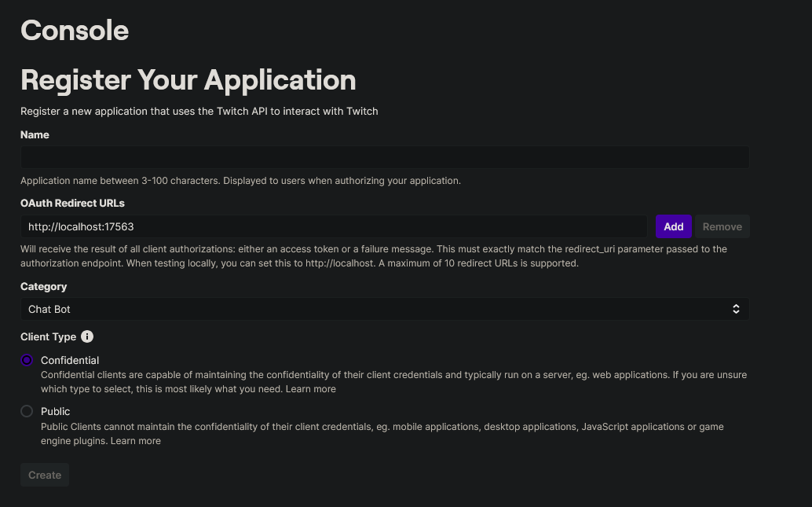Click the Name input field
Image resolution: width=812 pixels, height=507 pixels.
(x=385, y=157)
